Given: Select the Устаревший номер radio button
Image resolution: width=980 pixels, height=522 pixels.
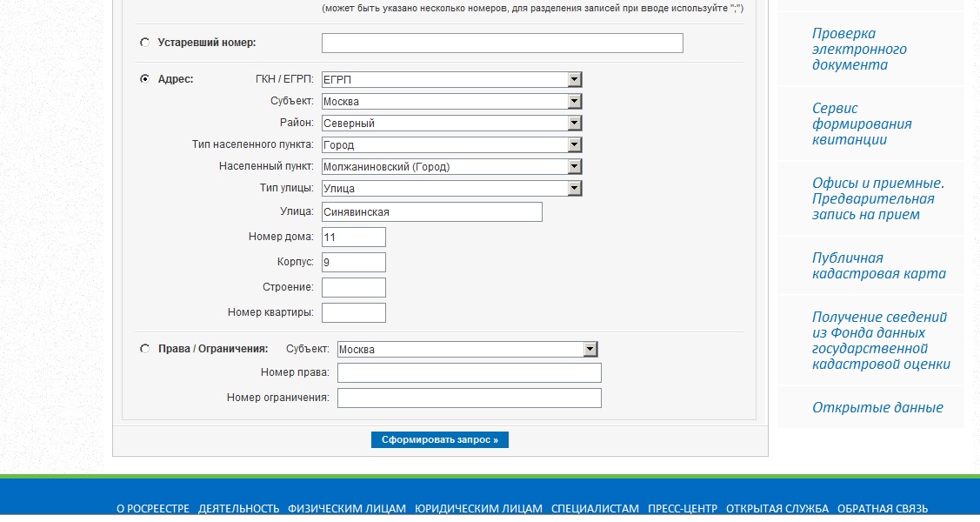Looking at the screenshot, I should tap(144, 43).
